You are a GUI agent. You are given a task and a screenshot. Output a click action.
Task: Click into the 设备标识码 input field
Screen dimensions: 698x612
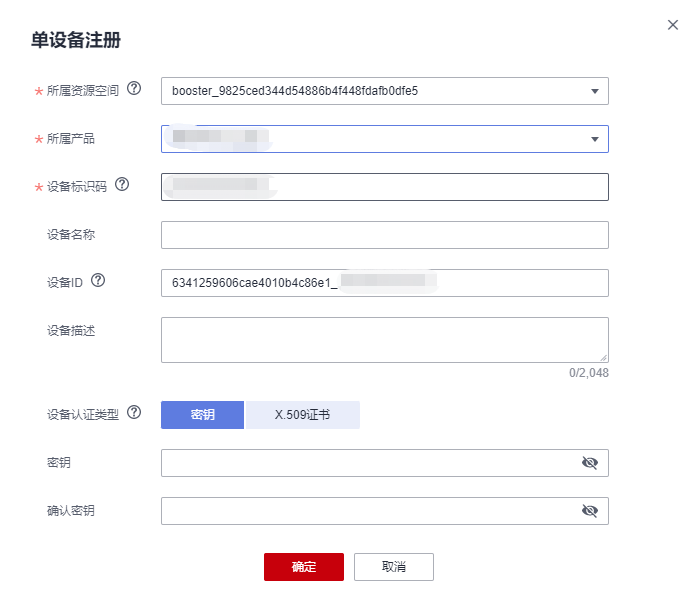pos(385,187)
